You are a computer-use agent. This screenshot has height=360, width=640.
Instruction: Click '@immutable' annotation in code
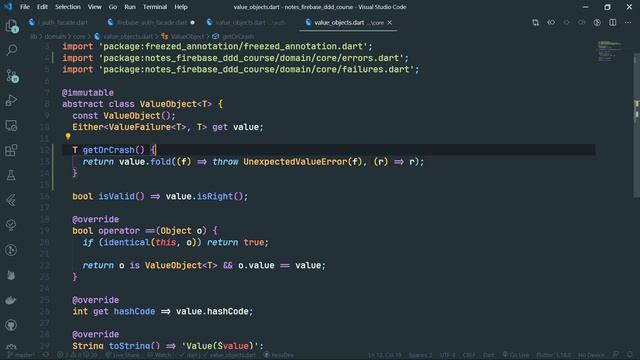click(88, 93)
